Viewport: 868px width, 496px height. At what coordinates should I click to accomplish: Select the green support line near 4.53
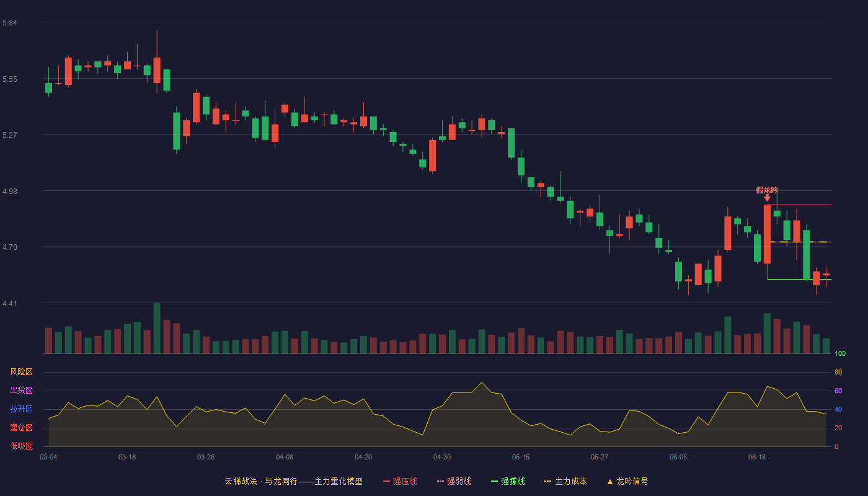click(799, 279)
